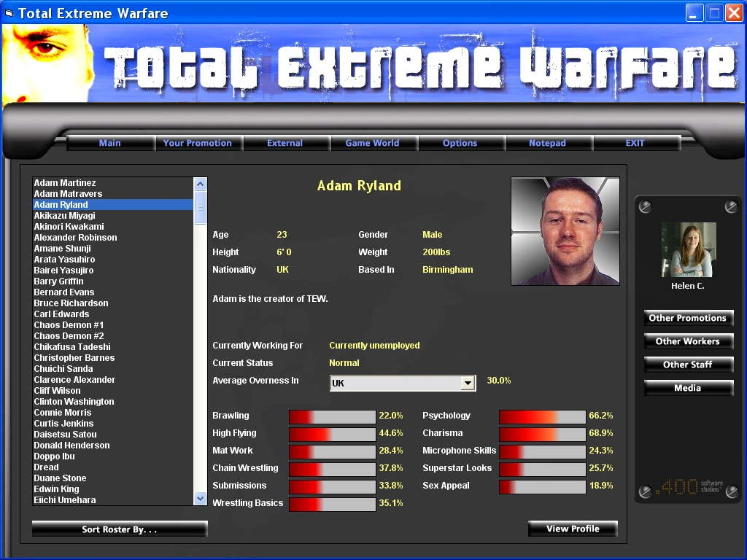Select Duane Stone in roster

coord(113,478)
